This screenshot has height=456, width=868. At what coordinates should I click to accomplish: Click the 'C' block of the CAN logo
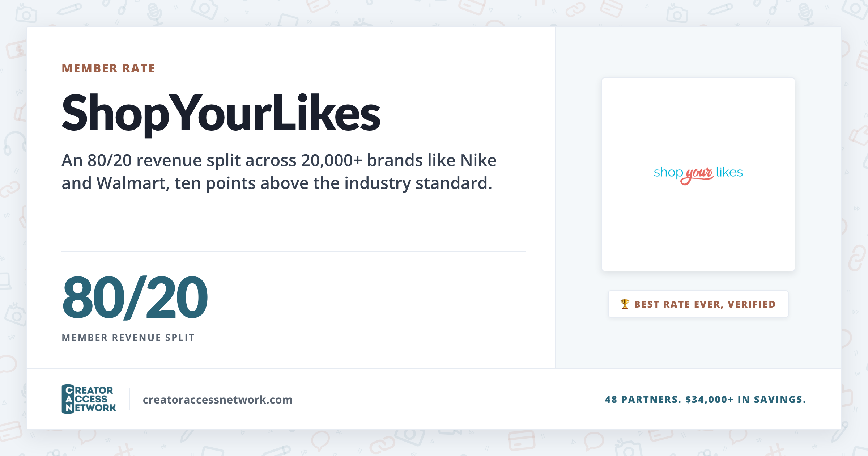coord(69,390)
